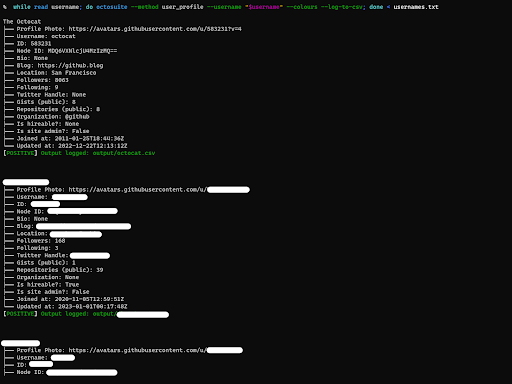The width and height of the screenshot is (512, 384).
Task: Click 'The Octocat' heading line
Action: click(x=22, y=22)
